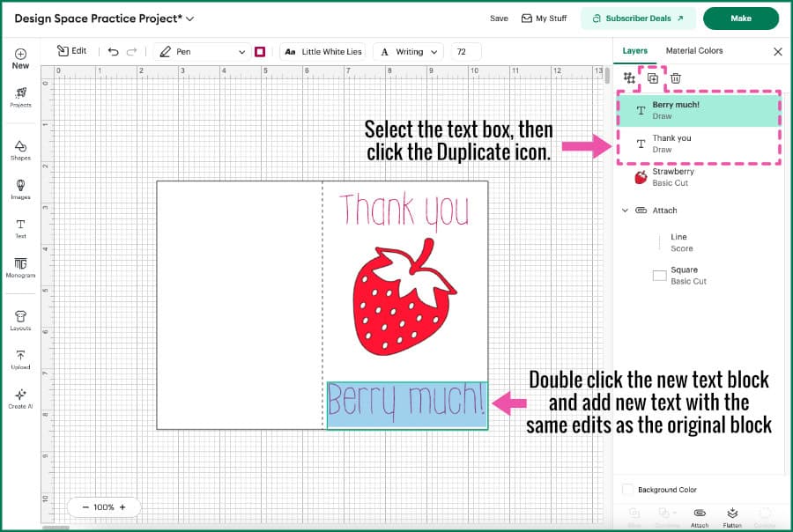Select the Line Score layer

(699, 243)
